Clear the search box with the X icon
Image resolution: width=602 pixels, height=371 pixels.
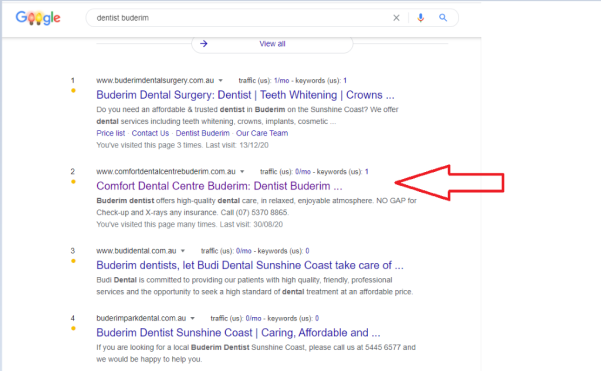click(x=396, y=18)
